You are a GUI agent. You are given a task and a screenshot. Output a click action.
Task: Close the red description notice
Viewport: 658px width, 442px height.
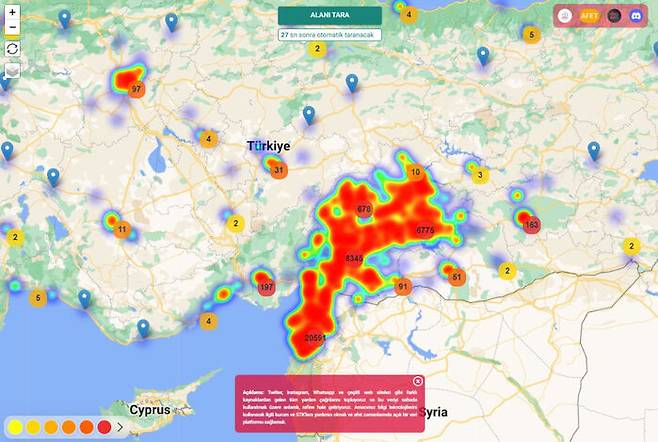418,381
